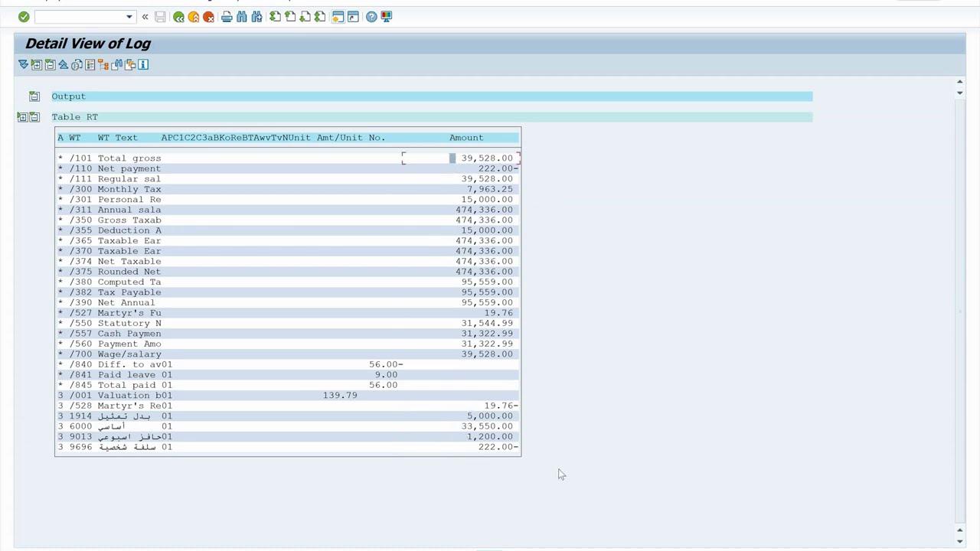
Task: Select the Table RT log row
Action: 432,117
